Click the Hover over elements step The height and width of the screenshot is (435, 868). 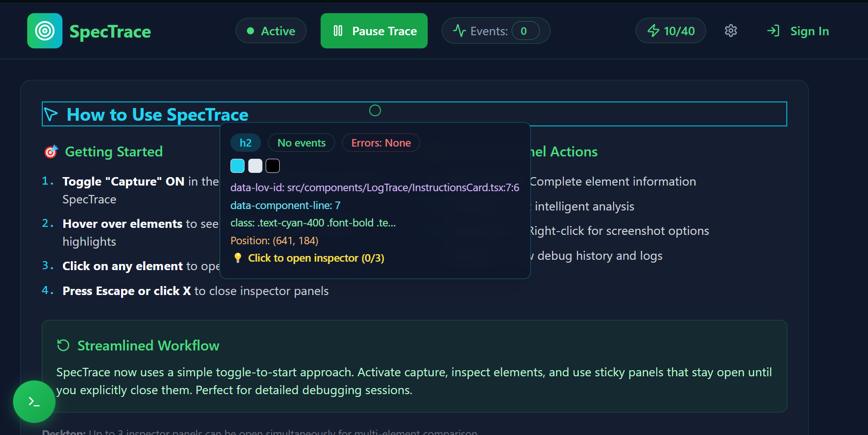(140, 233)
